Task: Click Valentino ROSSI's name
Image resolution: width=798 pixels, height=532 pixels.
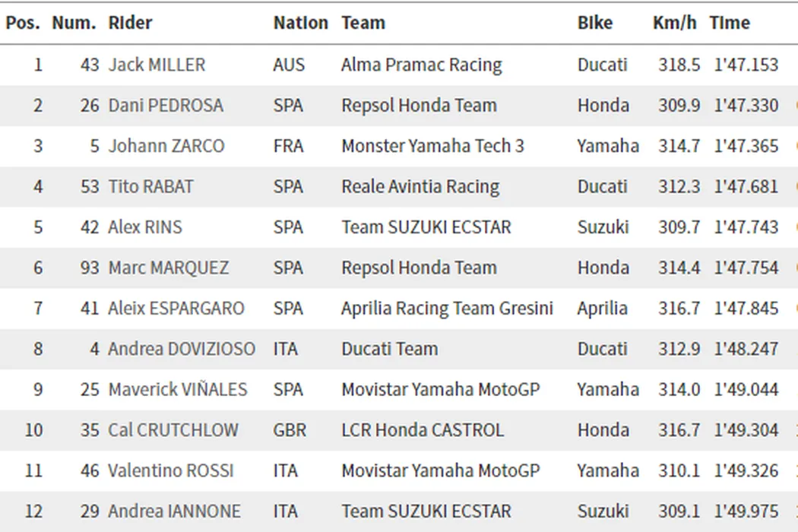Action: click(x=171, y=470)
